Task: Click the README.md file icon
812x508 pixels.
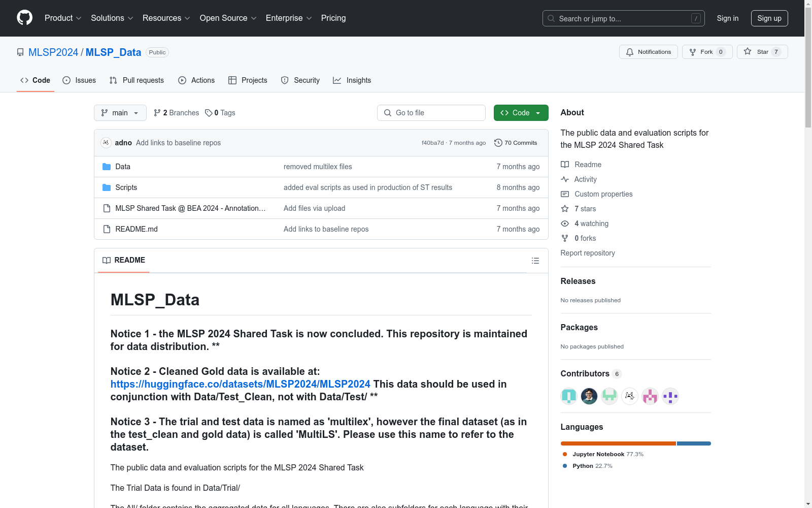Action: pyautogui.click(x=107, y=229)
